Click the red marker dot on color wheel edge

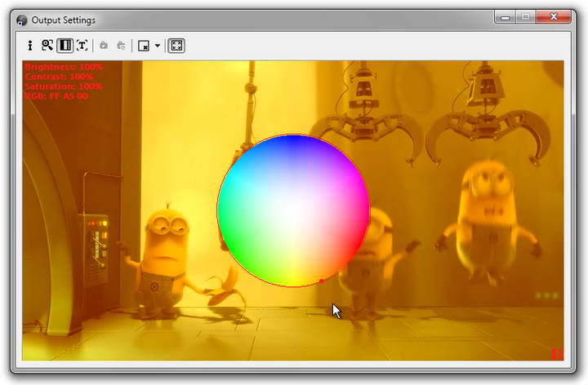[322, 281]
